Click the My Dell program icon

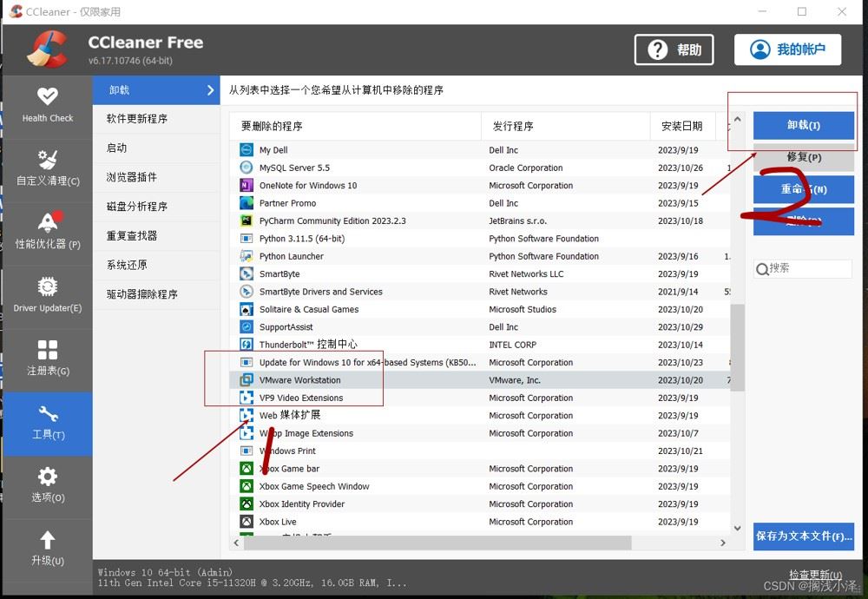pos(247,149)
